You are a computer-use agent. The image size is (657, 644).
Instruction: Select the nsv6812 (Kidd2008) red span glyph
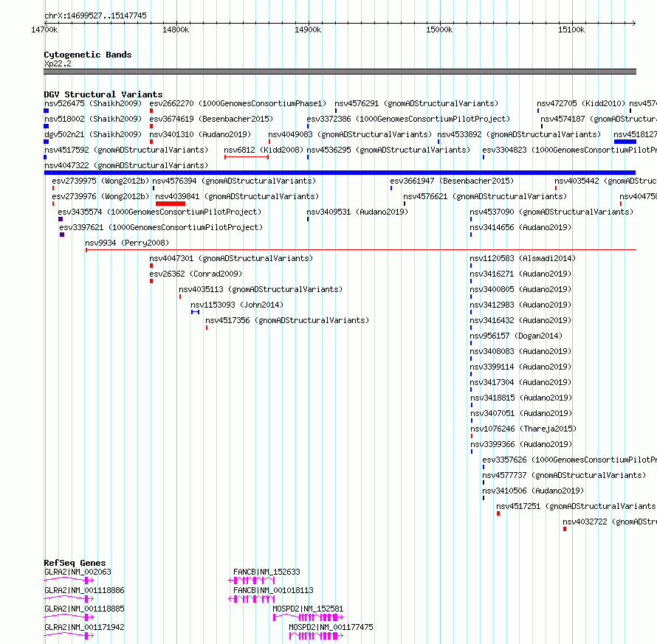[x=247, y=157]
